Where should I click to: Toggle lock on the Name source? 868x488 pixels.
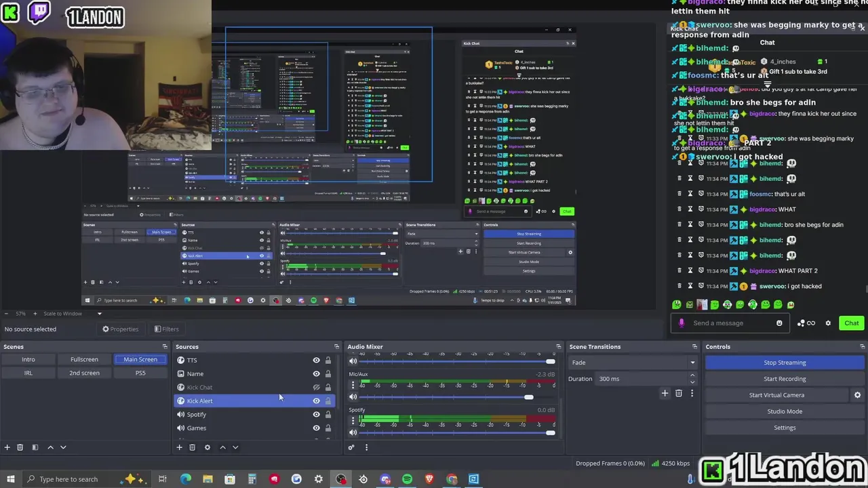click(328, 374)
